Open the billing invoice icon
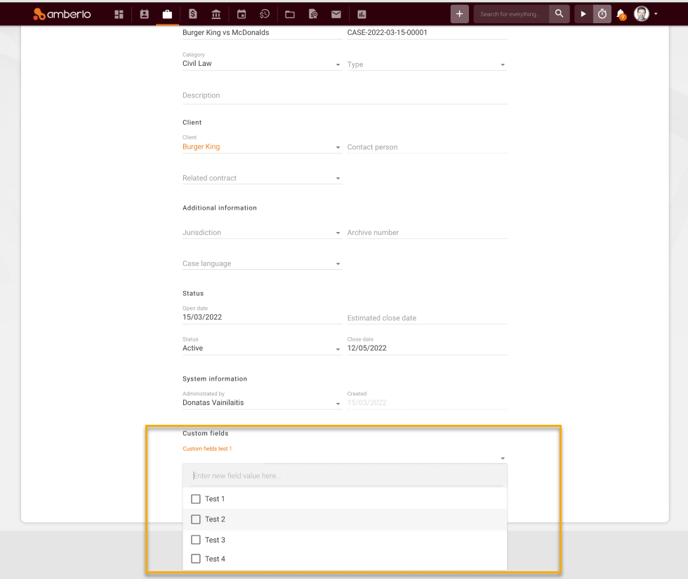This screenshot has height=579, width=688. 193,14
